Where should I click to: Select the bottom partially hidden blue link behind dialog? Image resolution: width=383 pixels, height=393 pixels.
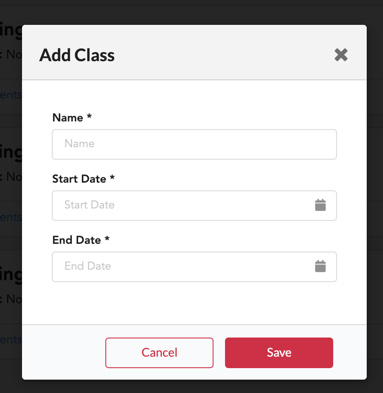(11, 340)
